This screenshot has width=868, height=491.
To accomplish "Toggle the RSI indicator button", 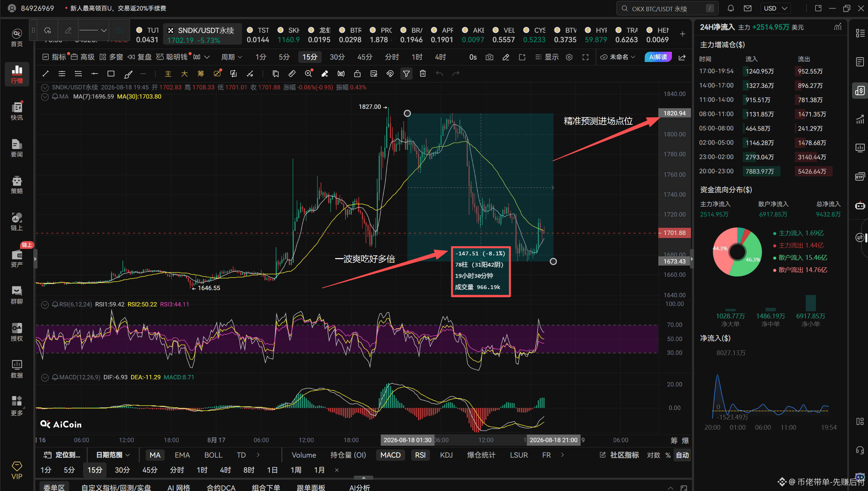I will 420,455.
